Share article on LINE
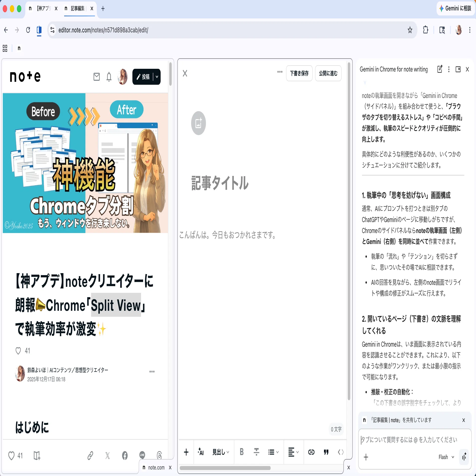This screenshot has width=476, height=476. pos(142,455)
